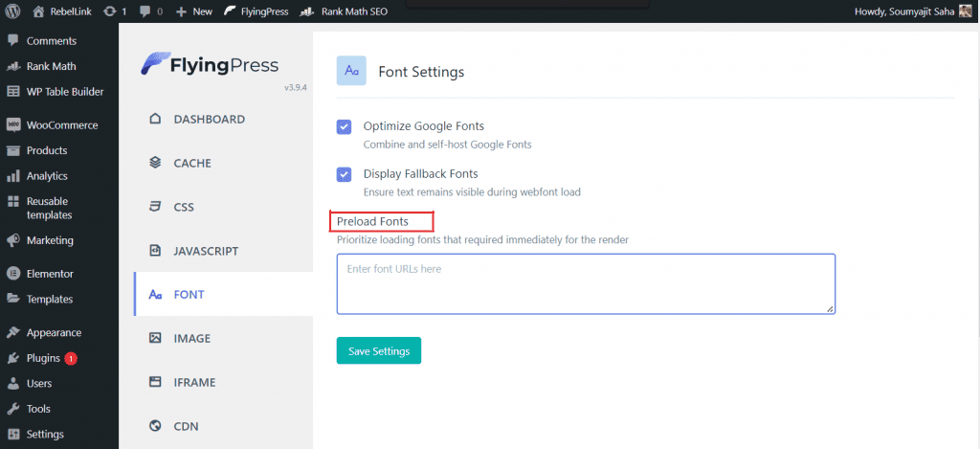Click the Elementor icon in sidebar
The image size is (980, 449).
click(13, 274)
